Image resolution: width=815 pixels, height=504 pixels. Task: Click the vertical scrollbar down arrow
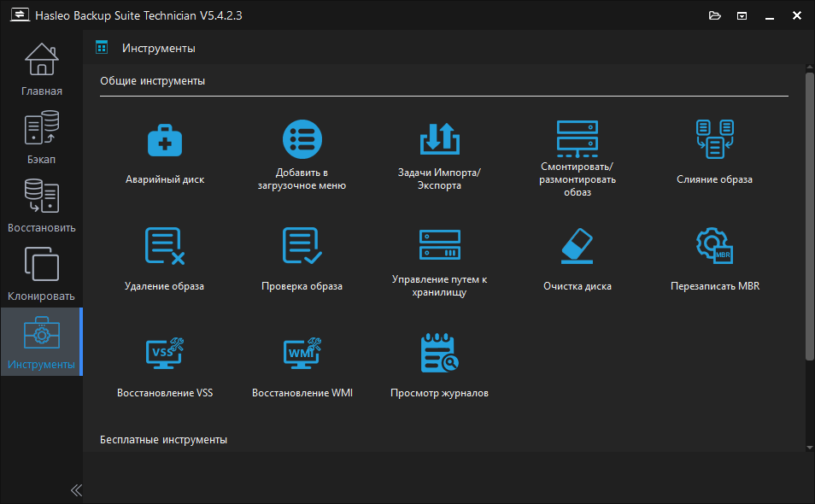click(x=810, y=448)
